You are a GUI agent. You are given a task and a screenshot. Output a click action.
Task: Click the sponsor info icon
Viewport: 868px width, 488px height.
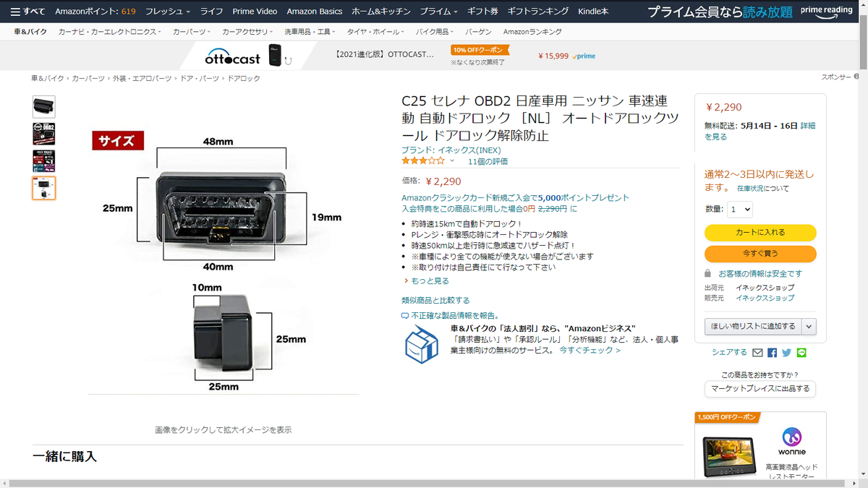point(856,77)
